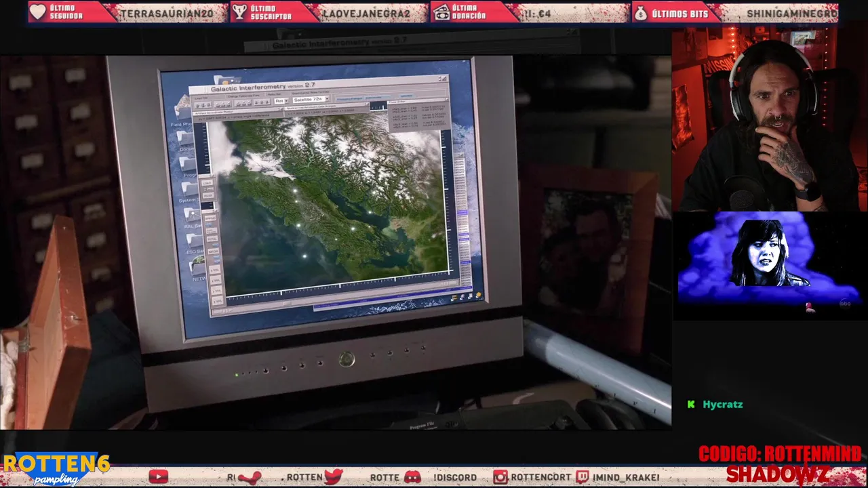Open the NETW desktop folder icon
The height and width of the screenshot is (488, 868).
click(198, 268)
